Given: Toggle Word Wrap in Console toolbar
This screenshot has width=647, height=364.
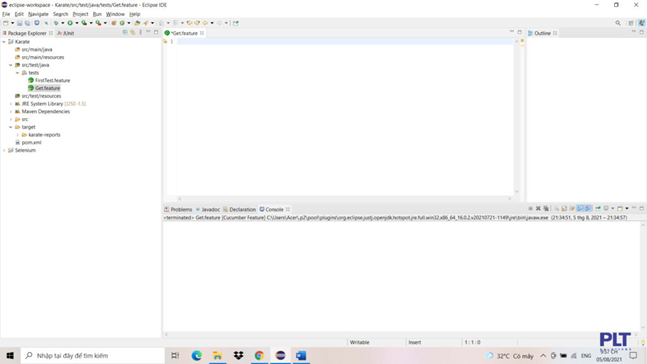Looking at the screenshot, I should (572, 208).
